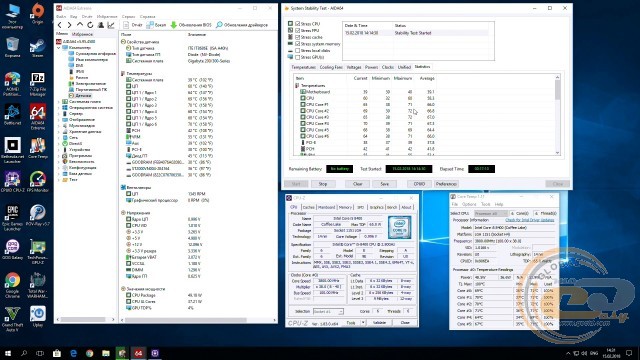Switch to Temperatures tab in Stability Test
This screenshot has width=640, height=360.
pyautogui.click(x=304, y=67)
